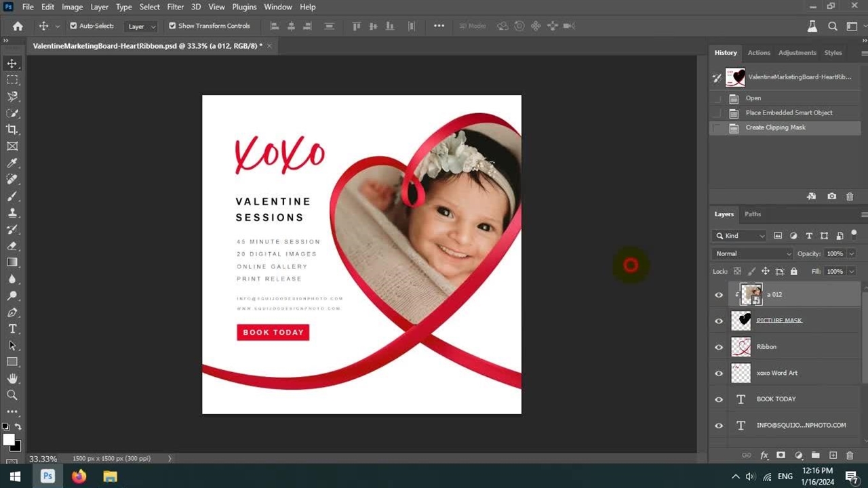Image resolution: width=868 pixels, height=488 pixels.
Task: Uncheck Show Transform Controls
Action: (172, 26)
